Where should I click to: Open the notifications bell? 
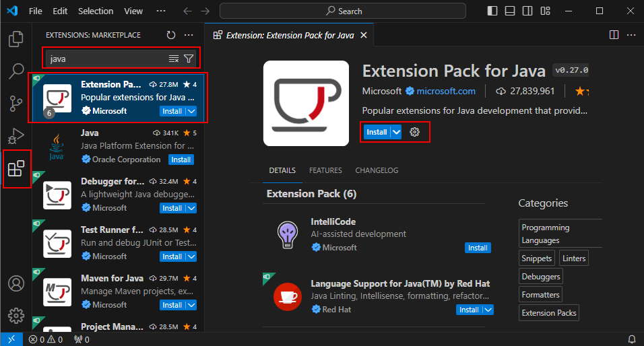tap(632, 339)
